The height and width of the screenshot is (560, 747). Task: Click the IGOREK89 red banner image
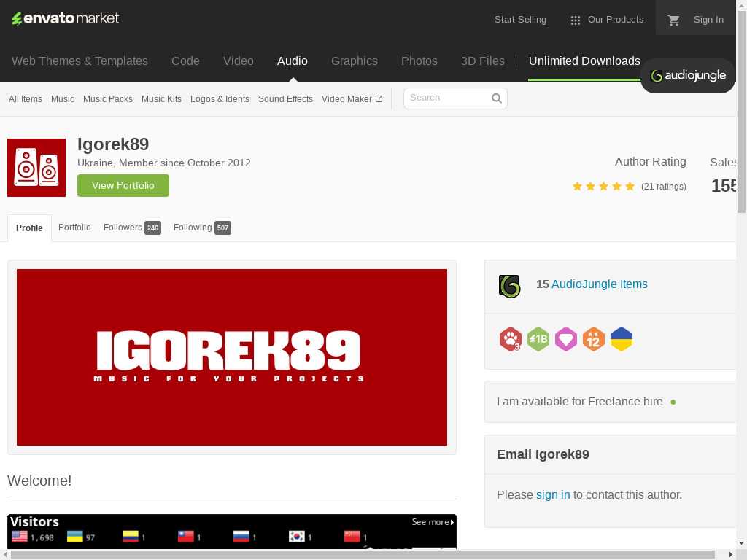[x=231, y=357]
